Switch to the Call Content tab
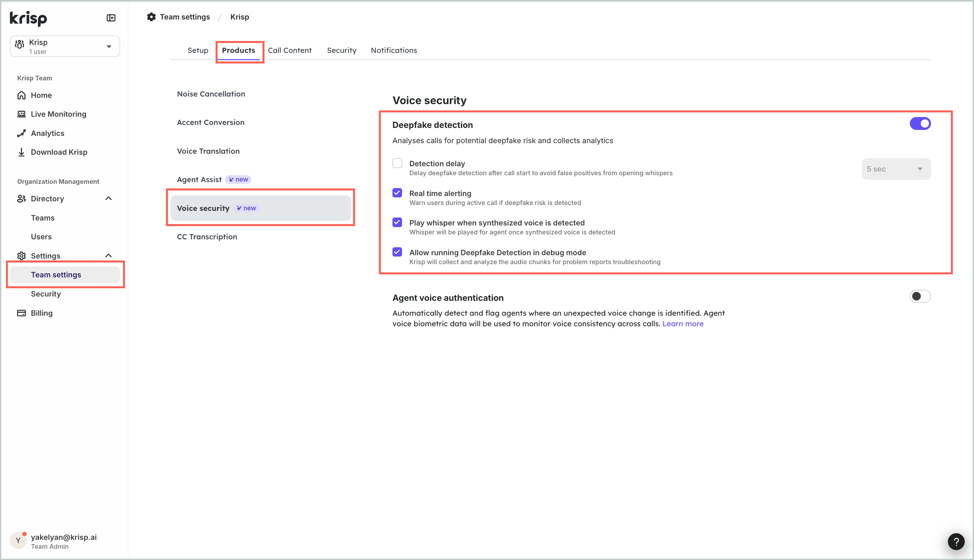Image resolution: width=974 pixels, height=560 pixels. 290,50
